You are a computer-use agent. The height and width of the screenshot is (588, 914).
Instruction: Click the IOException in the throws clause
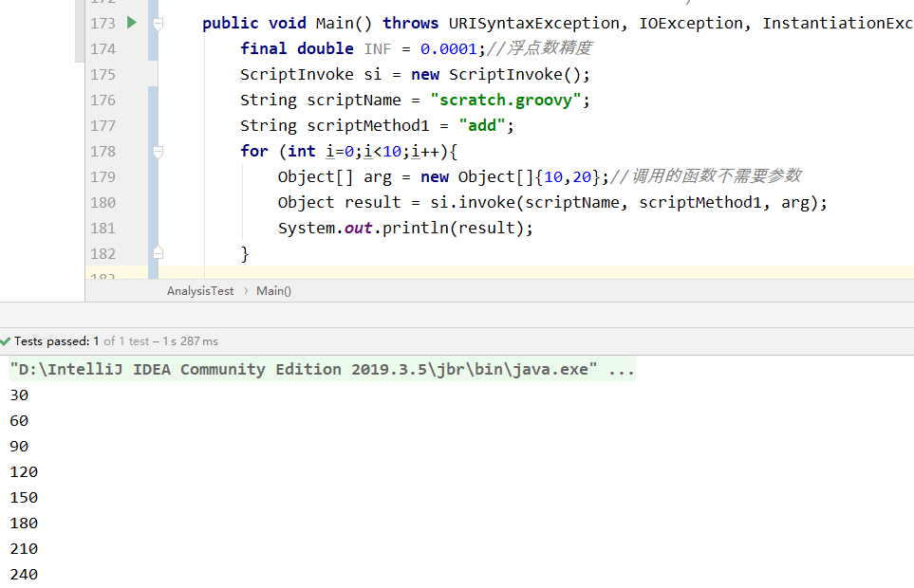point(691,24)
